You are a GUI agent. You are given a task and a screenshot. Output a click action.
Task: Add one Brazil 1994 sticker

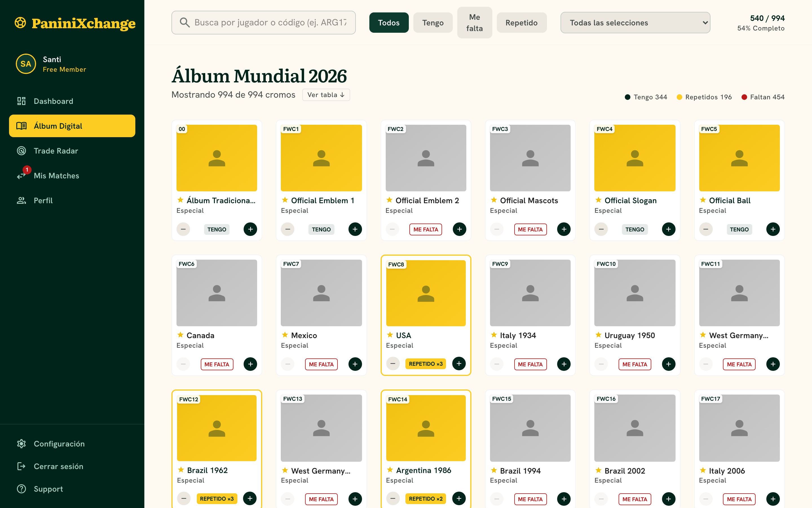[564, 499]
